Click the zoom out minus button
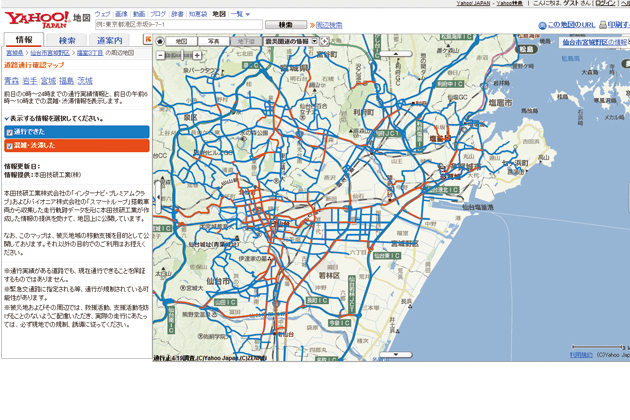This screenshot has width=630, height=420. pyautogui.click(x=160, y=55)
